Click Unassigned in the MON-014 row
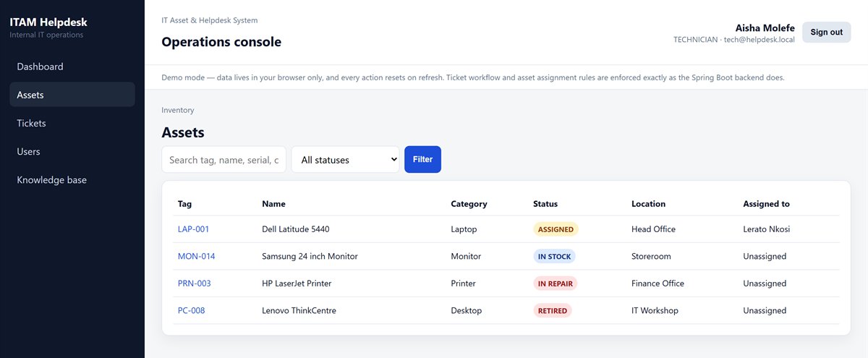Viewport: 868px width, 358px height. (765, 256)
